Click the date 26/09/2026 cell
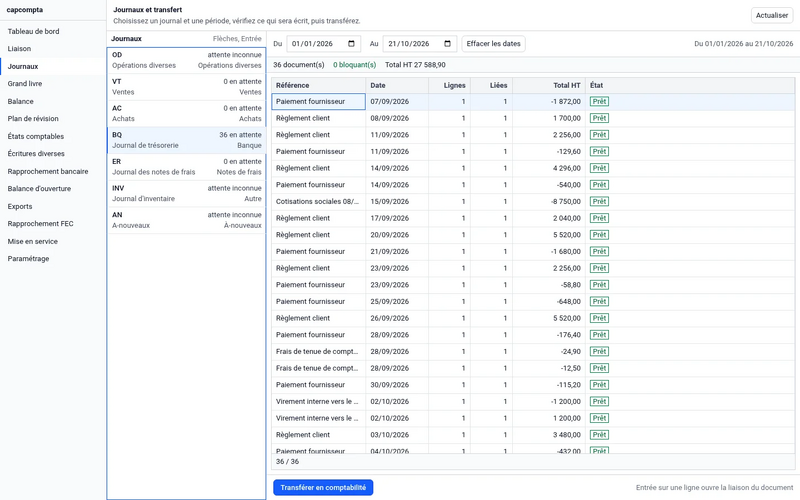Image resolution: width=800 pixels, height=500 pixels. 397,318
